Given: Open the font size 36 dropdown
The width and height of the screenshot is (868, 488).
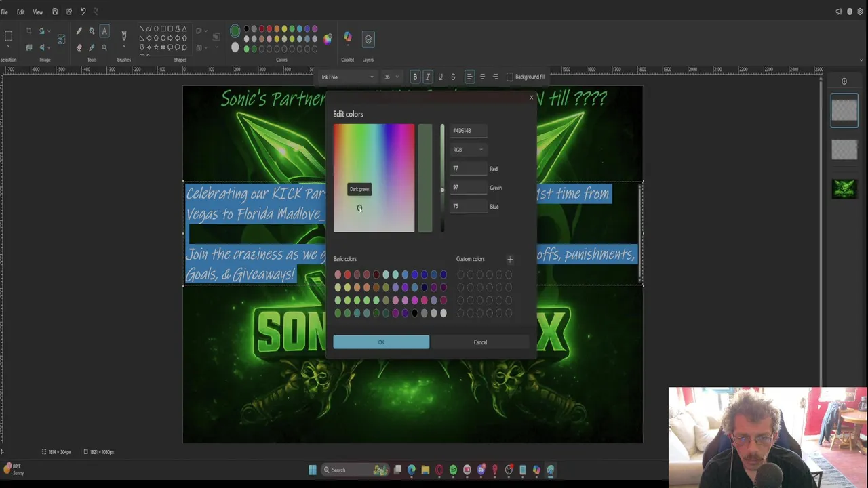Looking at the screenshot, I should 391,77.
